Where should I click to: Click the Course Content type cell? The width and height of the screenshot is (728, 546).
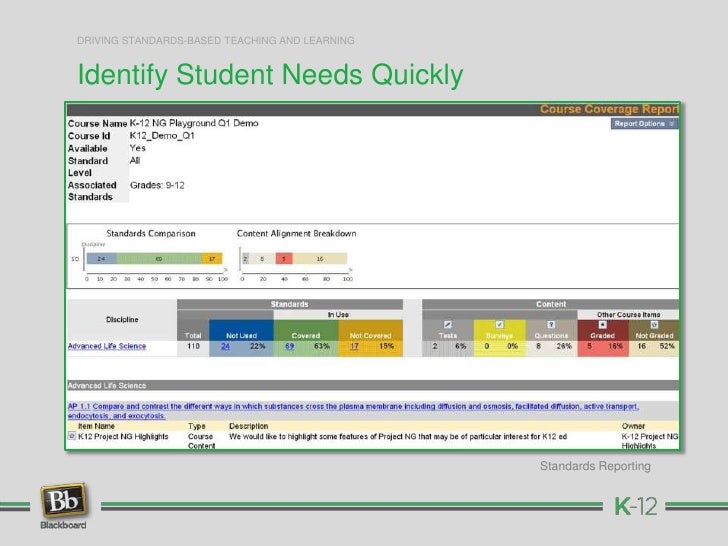(202, 441)
